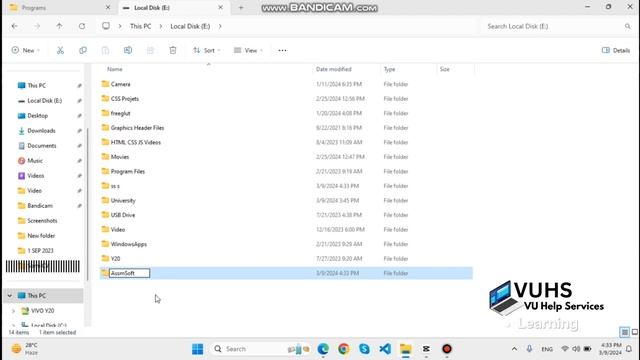Select the Local Disk (E:) tab
The image size is (640, 360).
click(x=173, y=8)
